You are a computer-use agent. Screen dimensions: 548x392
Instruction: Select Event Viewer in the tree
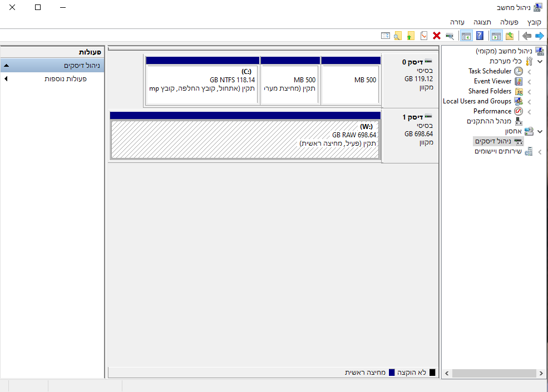[x=492, y=81]
